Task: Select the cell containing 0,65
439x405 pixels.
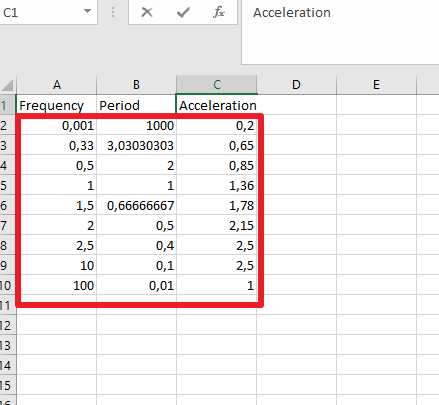Action: [217, 145]
